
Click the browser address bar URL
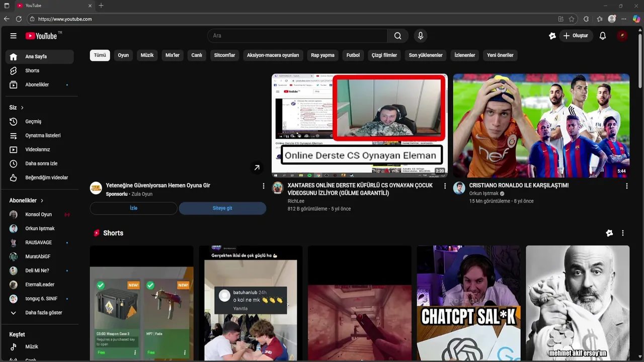click(65, 19)
